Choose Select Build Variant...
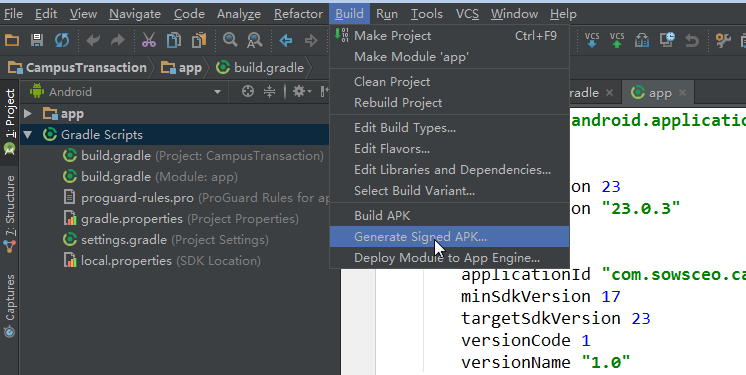The image size is (746, 375). [450, 191]
